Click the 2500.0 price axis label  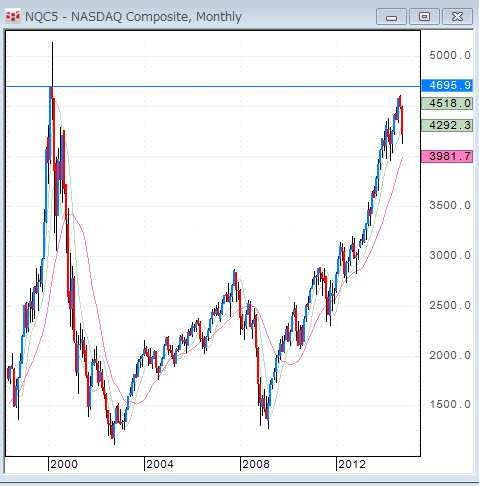[450, 305]
